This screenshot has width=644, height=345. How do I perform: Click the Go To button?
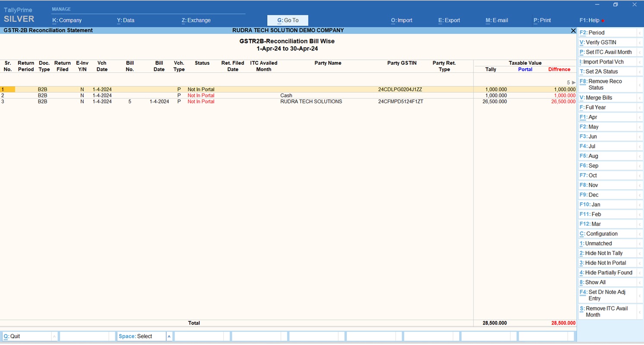point(288,20)
